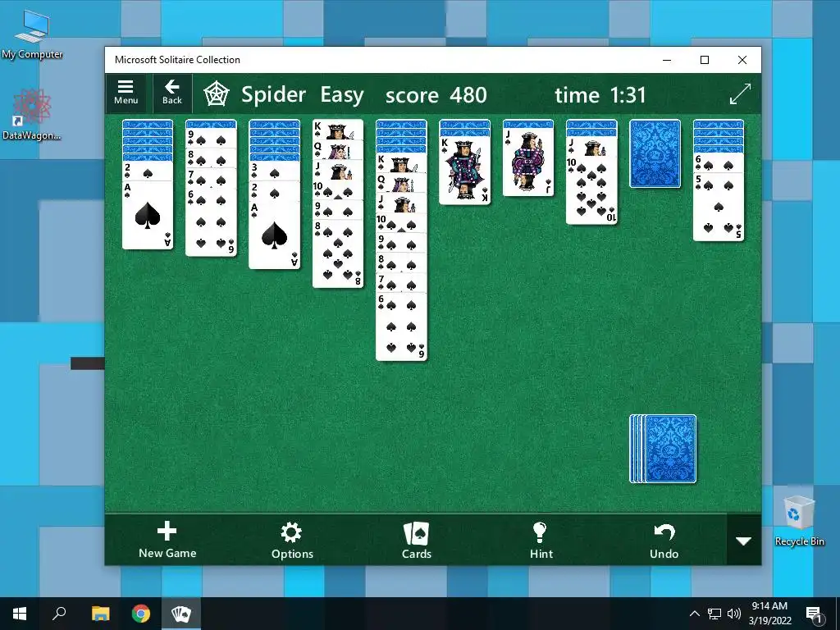Viewport: 840px width, 630px height.
Task: Select the 6 of spades ending fifth column
Action: (401, 326)
